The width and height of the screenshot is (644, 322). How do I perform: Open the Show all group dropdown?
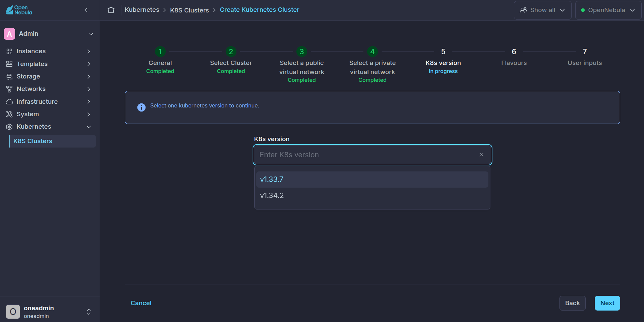coord(543,10)
